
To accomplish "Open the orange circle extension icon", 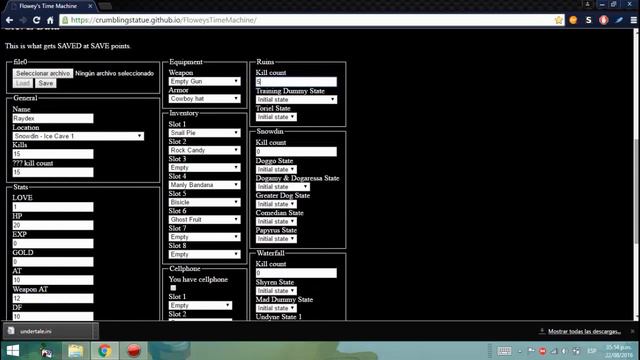I will point(573,20).
